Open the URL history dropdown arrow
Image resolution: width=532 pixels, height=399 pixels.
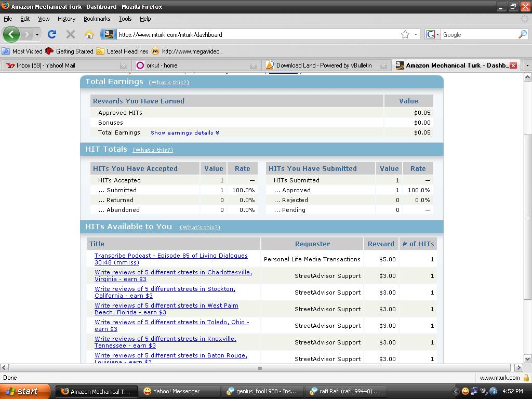(416, 34)
